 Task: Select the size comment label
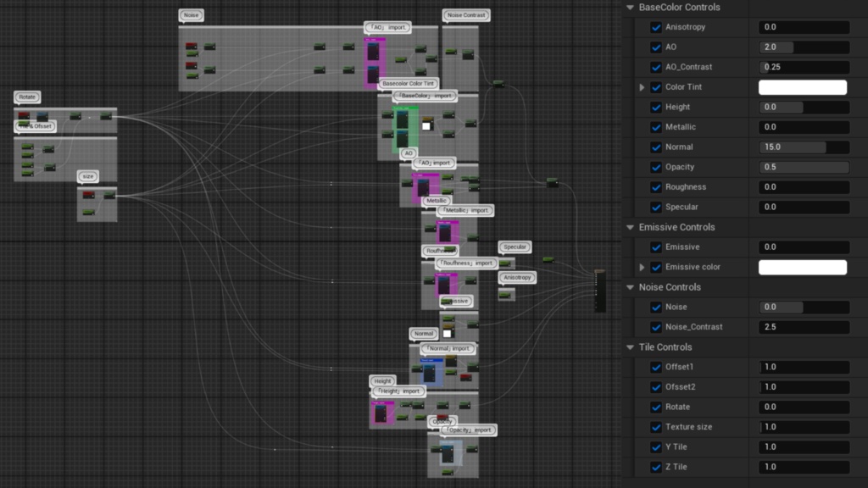[88, 176]
